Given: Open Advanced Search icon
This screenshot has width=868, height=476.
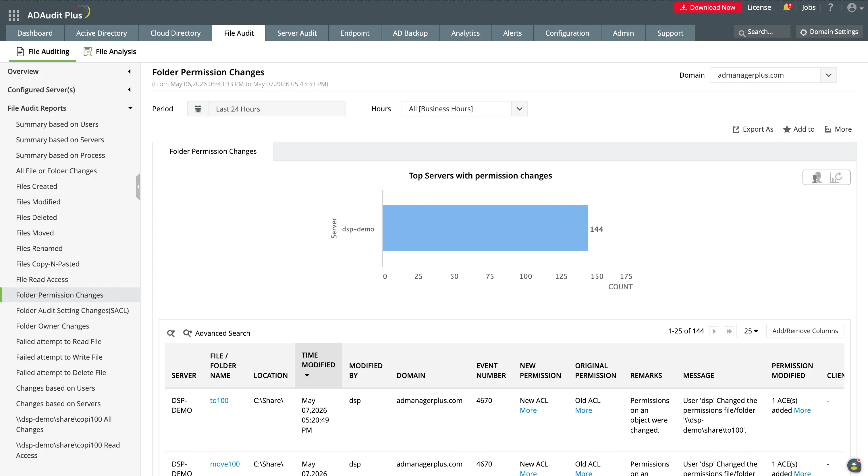Looking at the screenshot, I should 187,333.
